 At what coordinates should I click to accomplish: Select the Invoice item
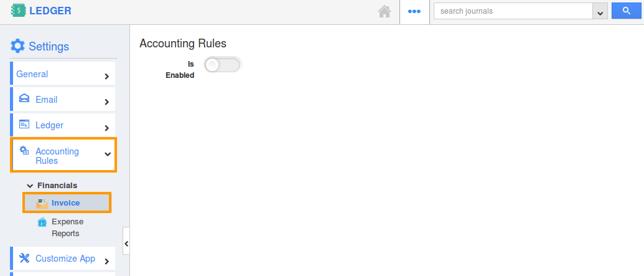point(67,202)
